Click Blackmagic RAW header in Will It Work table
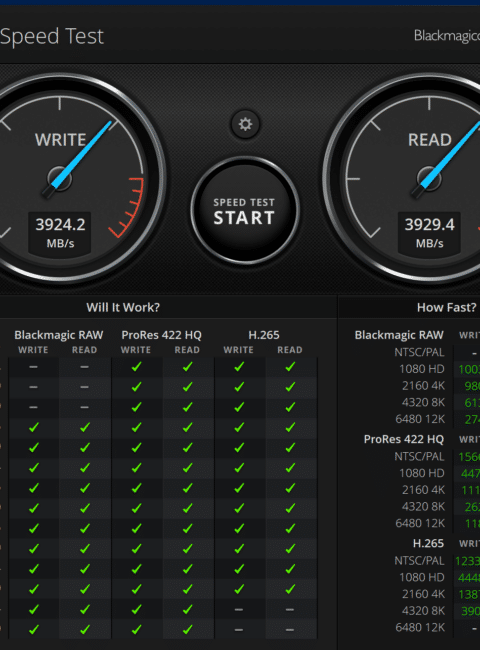 click(58, 335)
